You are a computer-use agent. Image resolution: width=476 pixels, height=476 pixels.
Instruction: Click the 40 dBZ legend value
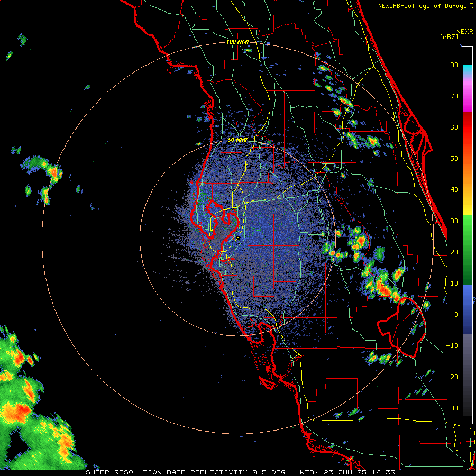[x=454, y=190]
